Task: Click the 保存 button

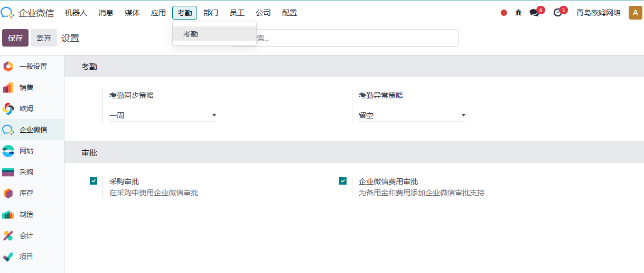Action: (15, 38)
